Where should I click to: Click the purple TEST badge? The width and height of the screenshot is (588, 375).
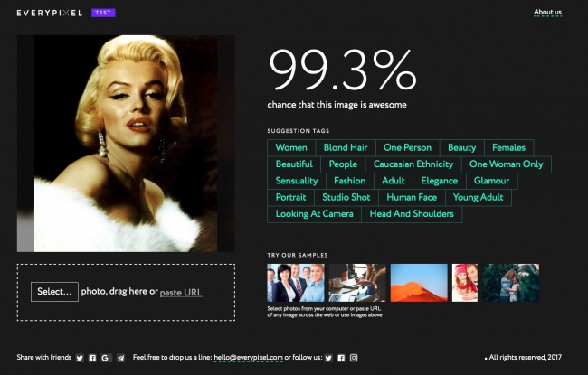103,13
